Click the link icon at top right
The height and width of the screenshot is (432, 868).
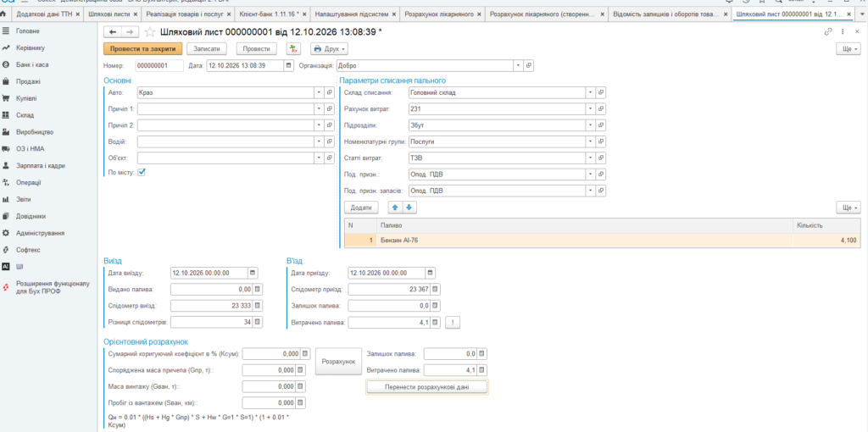tap(828, 32)
